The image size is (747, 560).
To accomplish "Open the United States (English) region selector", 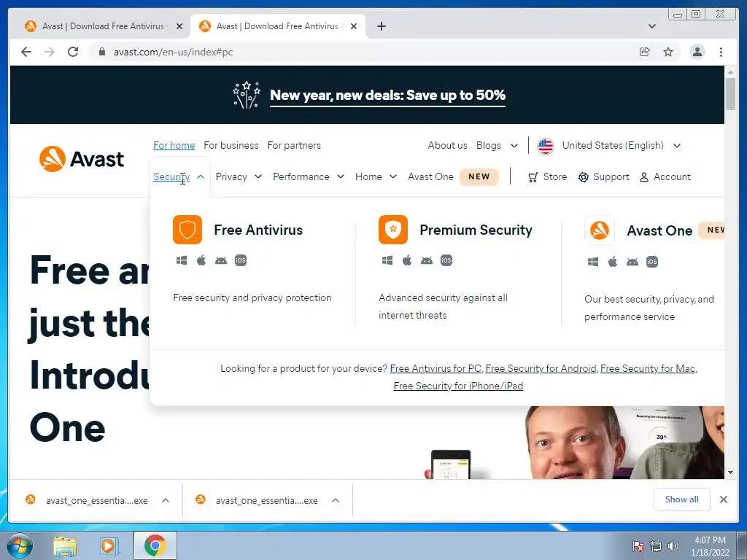I will click(609, 146).
